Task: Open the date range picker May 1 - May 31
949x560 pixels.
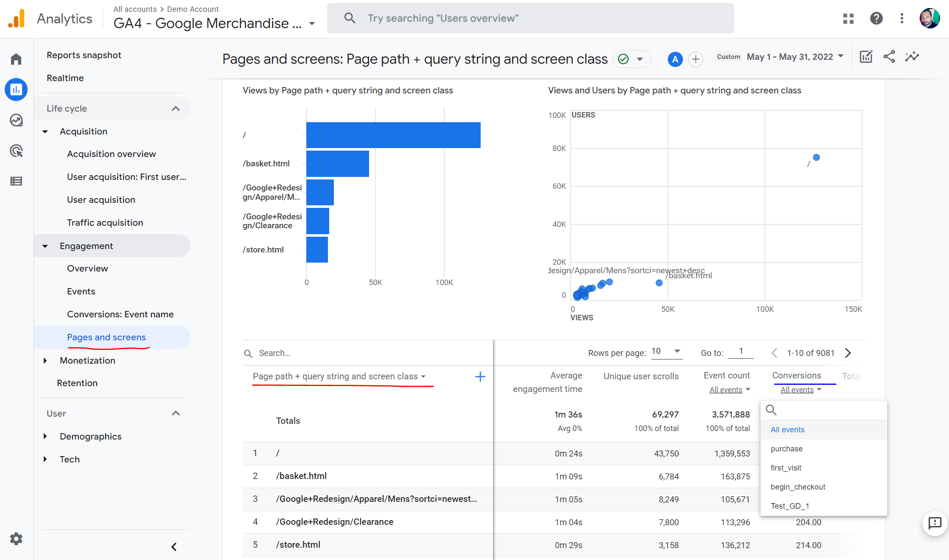Action: (795, 57)
